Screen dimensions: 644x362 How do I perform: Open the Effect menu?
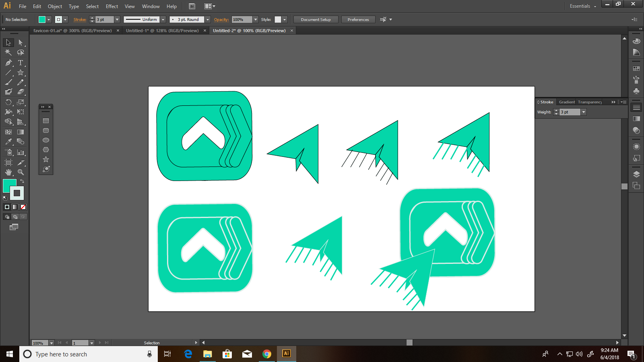click(112, 6)
